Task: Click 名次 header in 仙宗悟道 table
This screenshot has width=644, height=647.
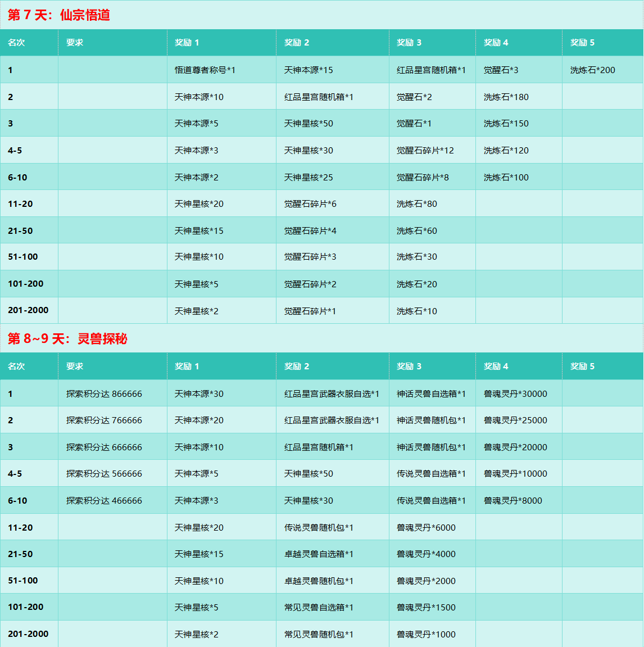Action: (x=29, y=43)
